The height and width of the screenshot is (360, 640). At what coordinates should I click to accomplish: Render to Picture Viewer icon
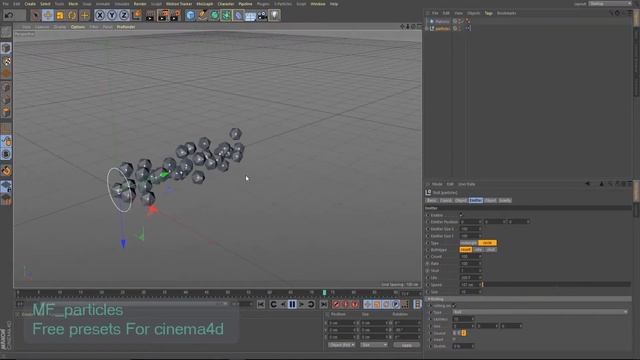[x=162, y=16]
